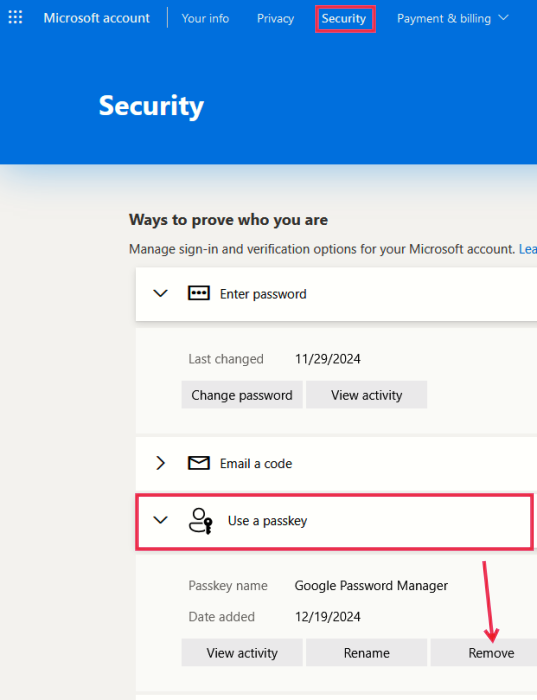Image resolution: width=537 pixels, height=700 pixels.
Task: Click the Email a code row label
Action: 256,463
